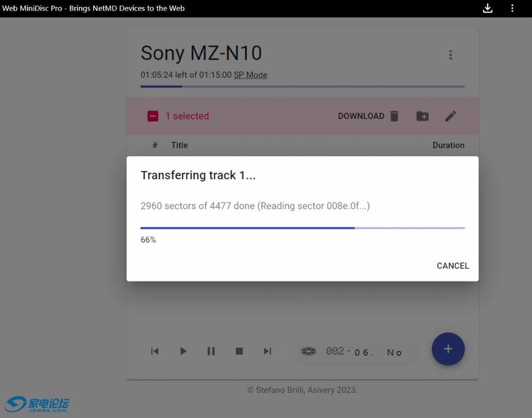Click the Title column header
The width and height of the screenshot is (532, 418).
click(179, 146)
